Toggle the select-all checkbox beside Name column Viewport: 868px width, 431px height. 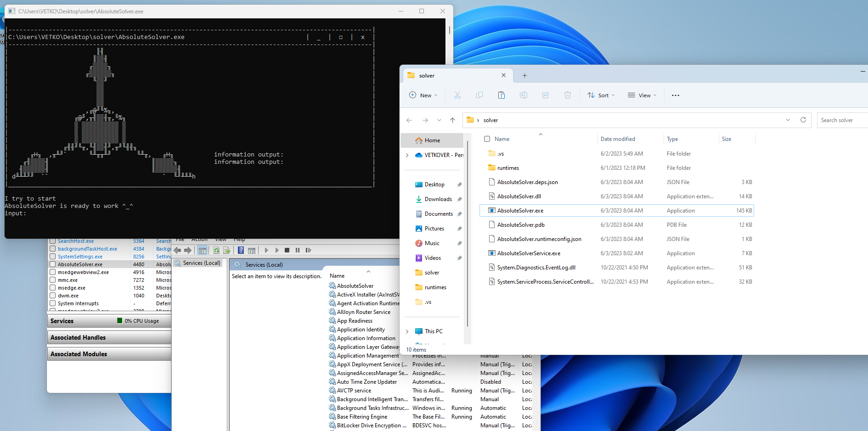coord(487,139)
